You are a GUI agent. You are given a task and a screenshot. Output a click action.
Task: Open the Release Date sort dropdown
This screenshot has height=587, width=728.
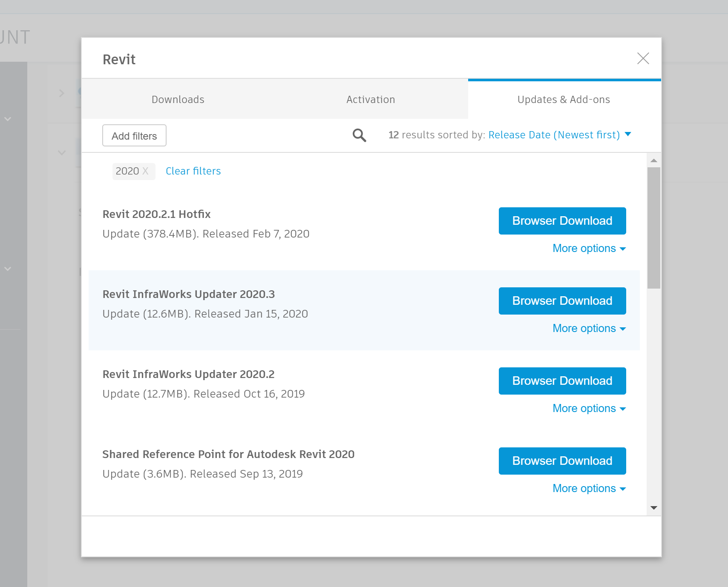559,135
